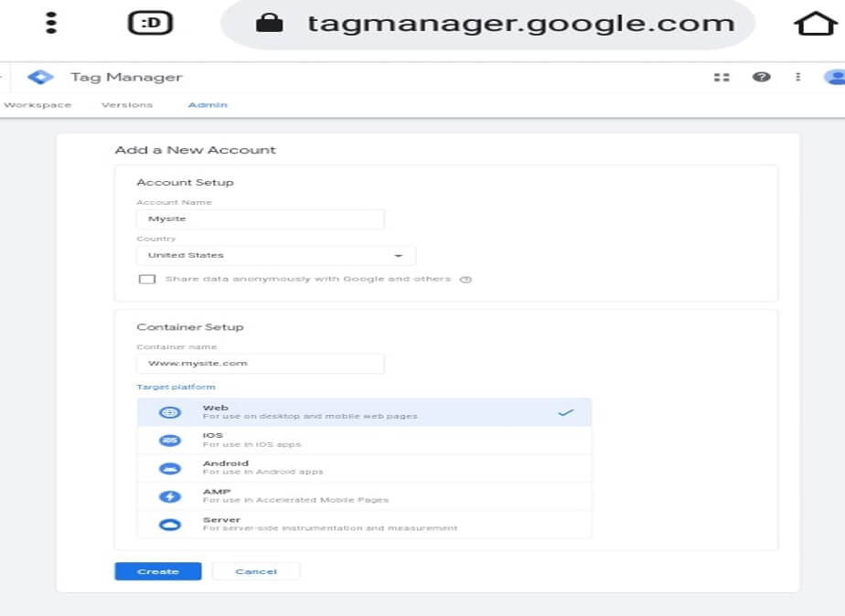Expand the Country dropdown showing United States

pos(275,255)
